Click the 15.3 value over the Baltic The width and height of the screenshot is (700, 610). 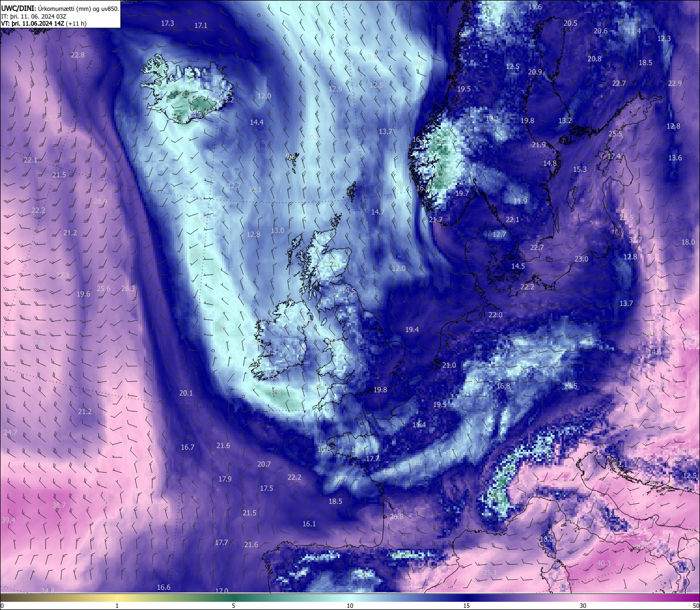580,170
